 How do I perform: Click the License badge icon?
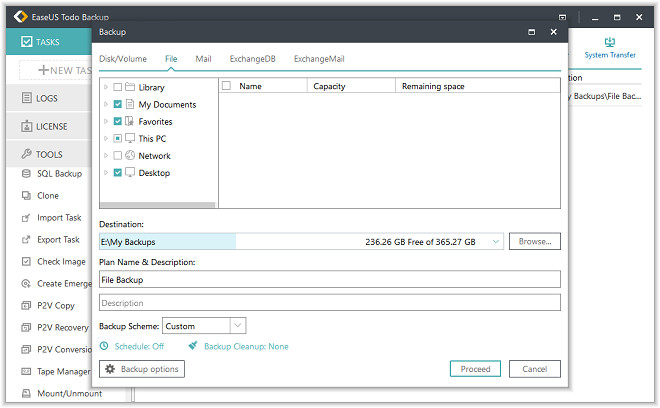[x=27, y=126]
